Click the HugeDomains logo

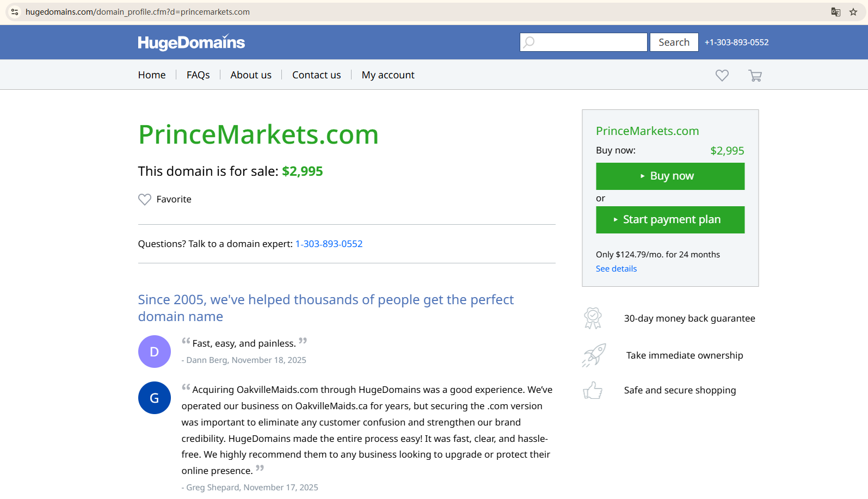tap(191, 42)
